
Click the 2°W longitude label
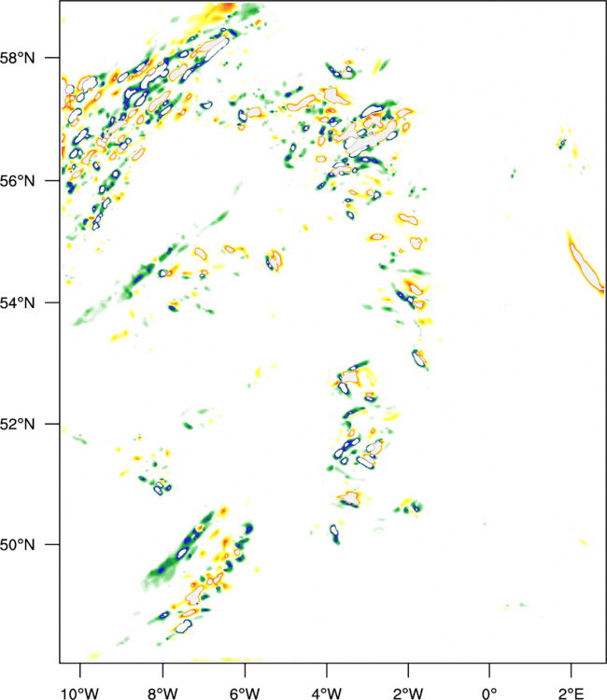pyautogui.click(x=408, y=693)
